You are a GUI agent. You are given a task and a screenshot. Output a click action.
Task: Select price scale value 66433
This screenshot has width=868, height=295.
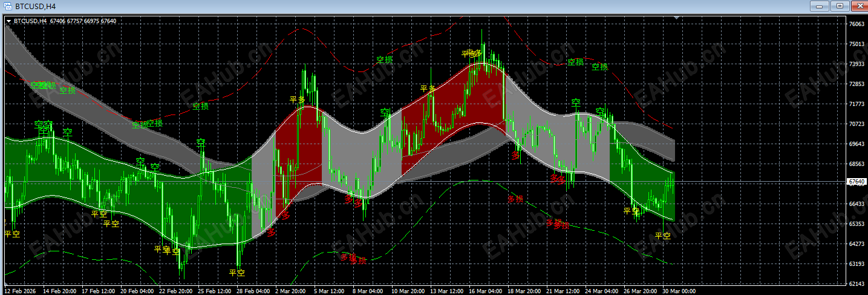pyautogui.click(x=856, y=204)
